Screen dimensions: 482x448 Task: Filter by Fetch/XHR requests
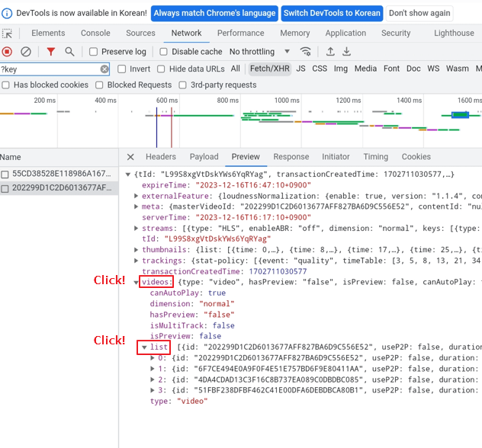point(269,69)
